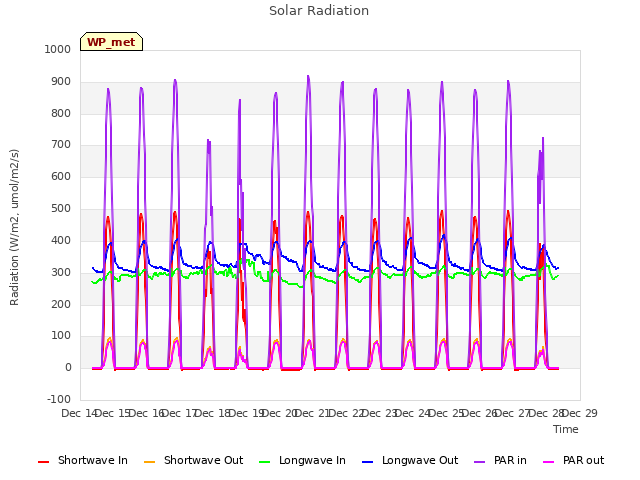Click the 1000 y-axis tick label
Screen dimensions: 640x480
click(x=58, y=49)
